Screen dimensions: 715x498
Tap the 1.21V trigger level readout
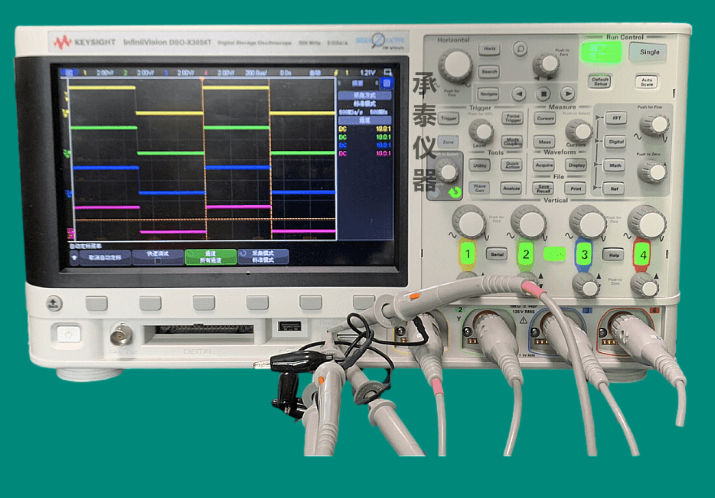367,72
